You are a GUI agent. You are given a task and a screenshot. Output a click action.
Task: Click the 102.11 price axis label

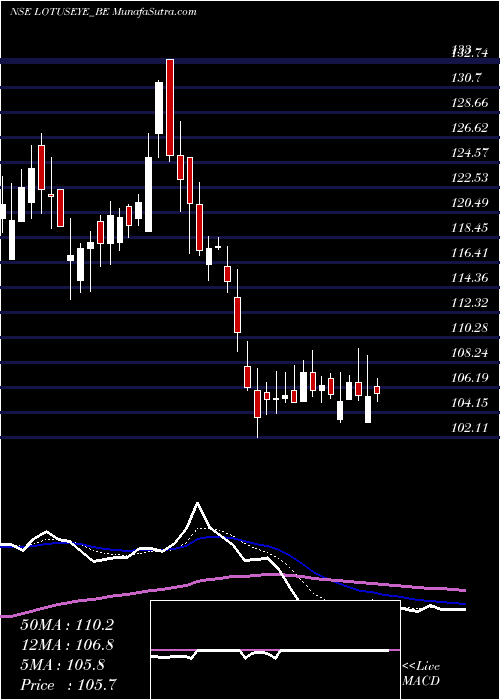[470, 428]
